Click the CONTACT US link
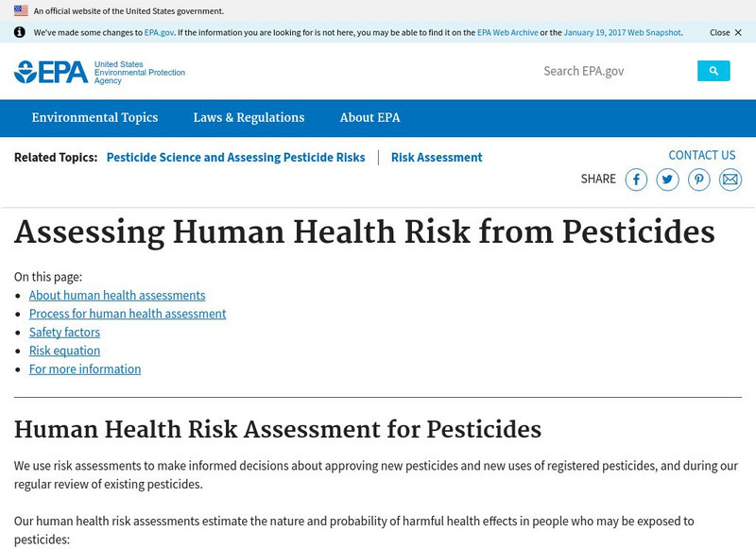 [702, 154]
